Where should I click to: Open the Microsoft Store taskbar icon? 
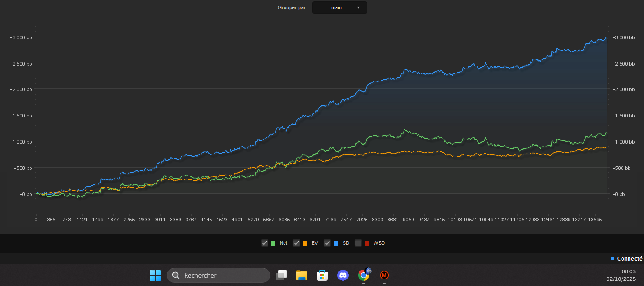(x=322, y=275)
